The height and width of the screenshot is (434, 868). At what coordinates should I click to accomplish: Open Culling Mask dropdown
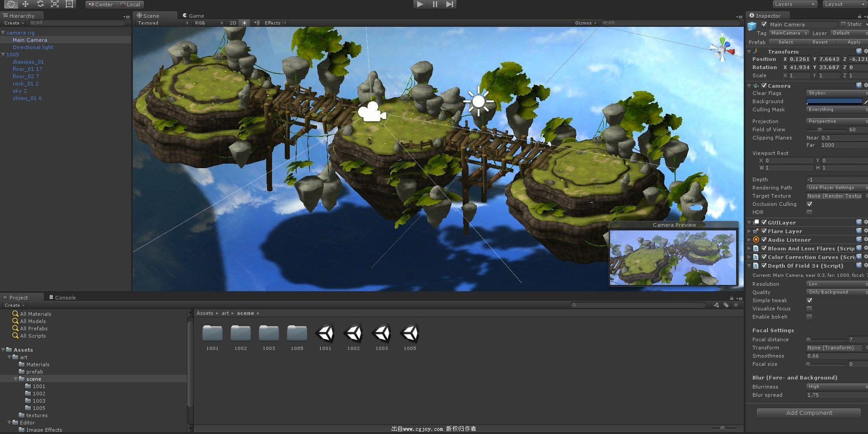pos(837,110)
